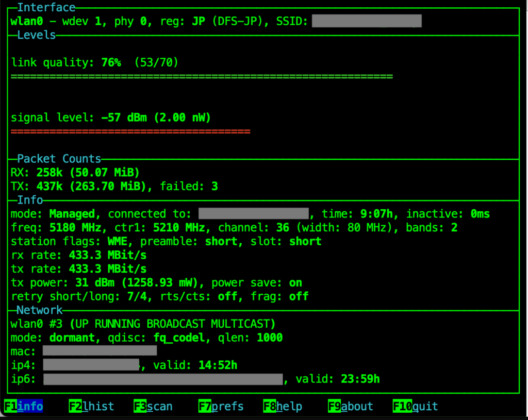
Task: Select the F1 info screen
Action: click(24, 406)
